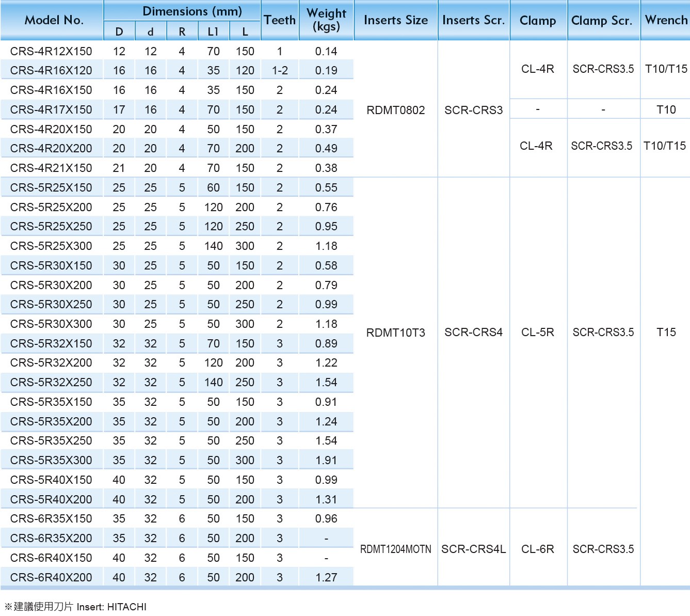Click the Model No. column header

tap(54, 20)
